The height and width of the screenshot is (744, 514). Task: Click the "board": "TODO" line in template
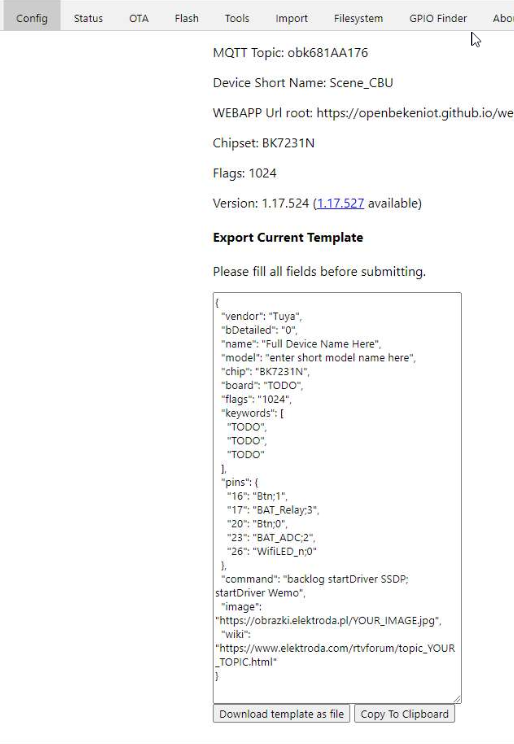click(262, 385)
